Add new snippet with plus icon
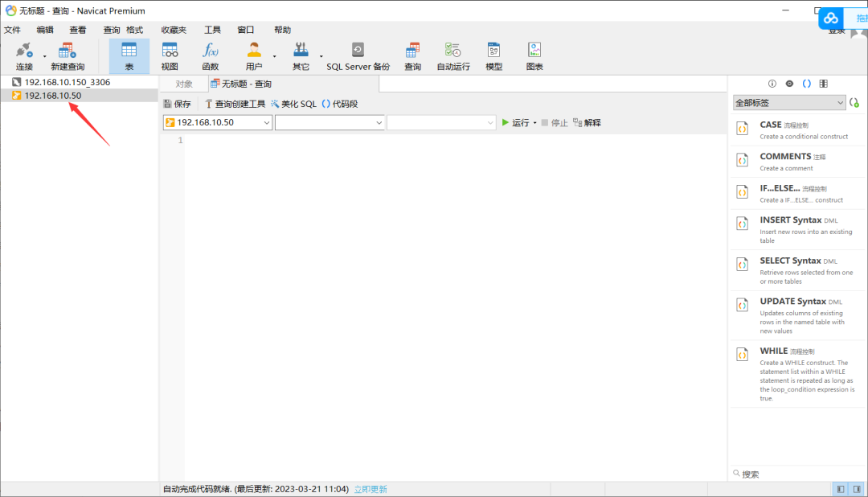 854,103
